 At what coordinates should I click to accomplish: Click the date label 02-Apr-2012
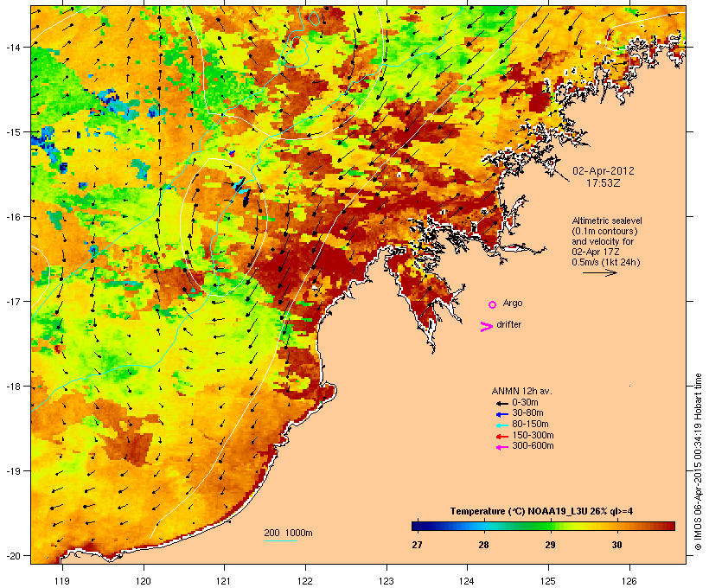pyautogui.click(x=604, y=171)
